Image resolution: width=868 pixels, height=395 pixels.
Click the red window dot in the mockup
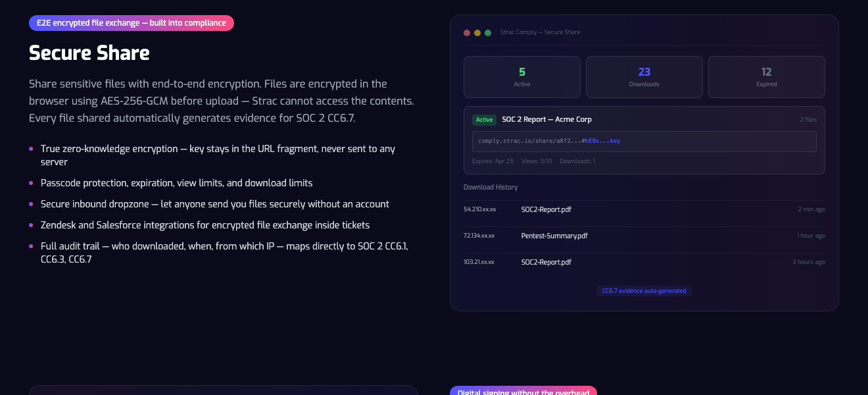point(467,32)
